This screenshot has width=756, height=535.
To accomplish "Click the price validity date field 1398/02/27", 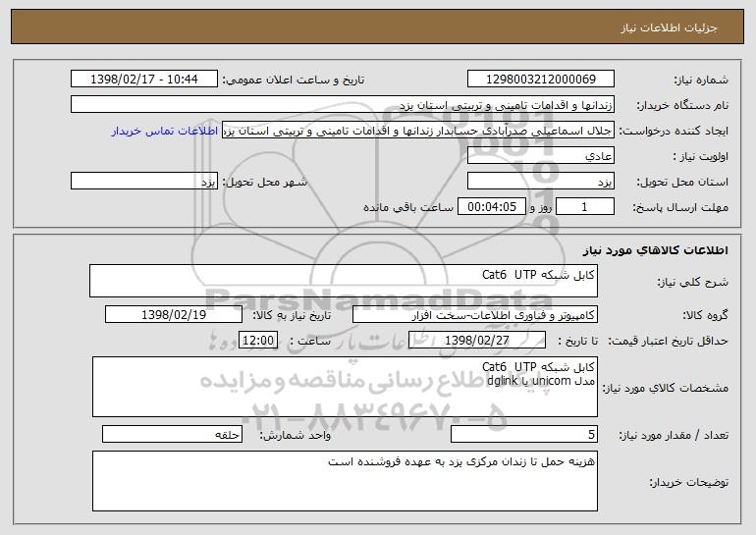I will (477, 341).
